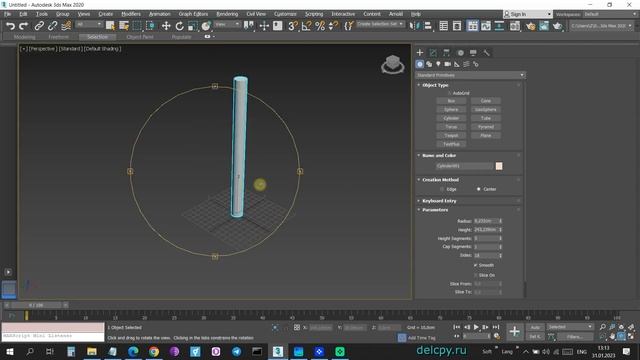Activate the Select and Rotate tool
640x360 pixels.
[179, 26]
